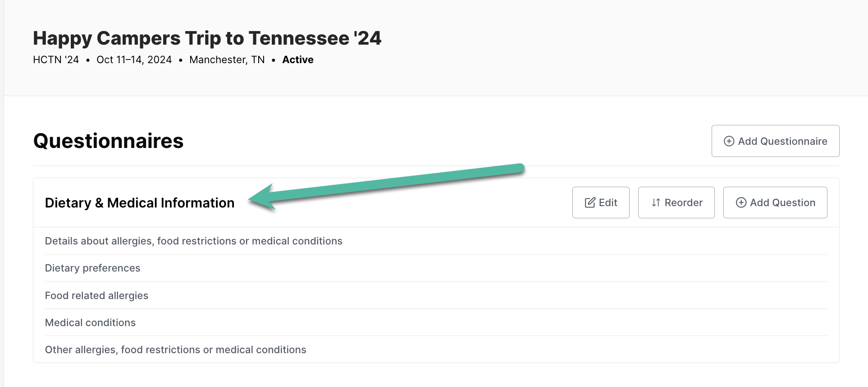The width and height of the screenshot is (868, 387).
Task: Select the Other allergies and restrictions question
Action: click(x=175, y=350)
